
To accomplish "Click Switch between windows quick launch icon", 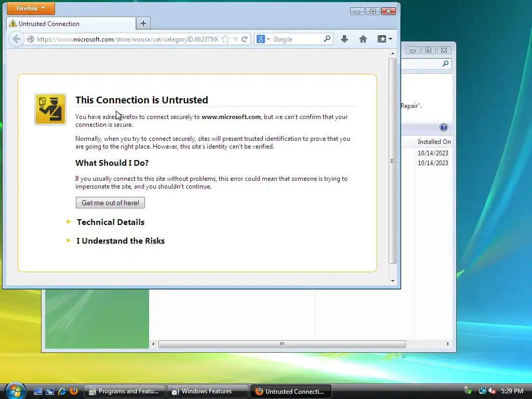I will (49, 391).
